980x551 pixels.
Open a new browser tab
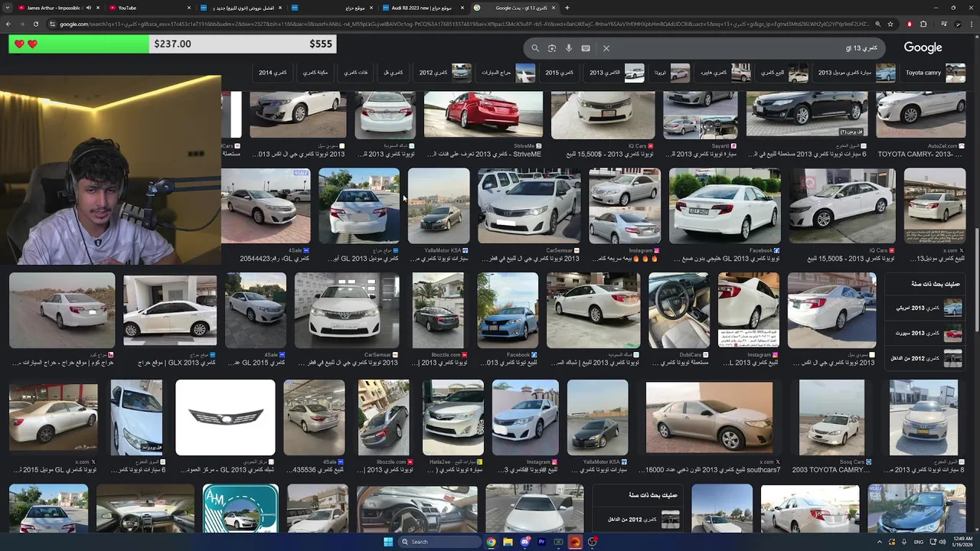point(567,8)
